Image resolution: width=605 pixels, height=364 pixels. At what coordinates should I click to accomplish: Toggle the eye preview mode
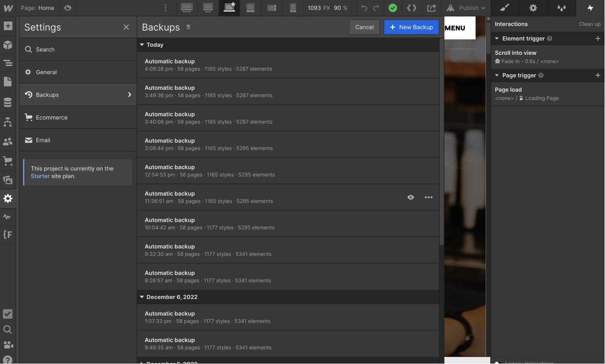(68, 8)
